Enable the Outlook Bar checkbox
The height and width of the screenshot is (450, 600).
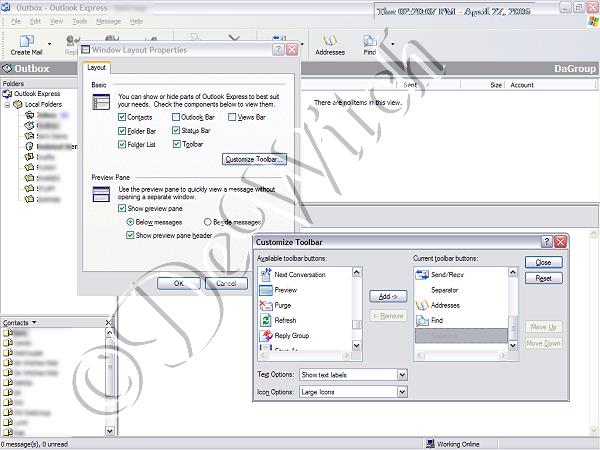pyautogui.click(x=177, y=117)
